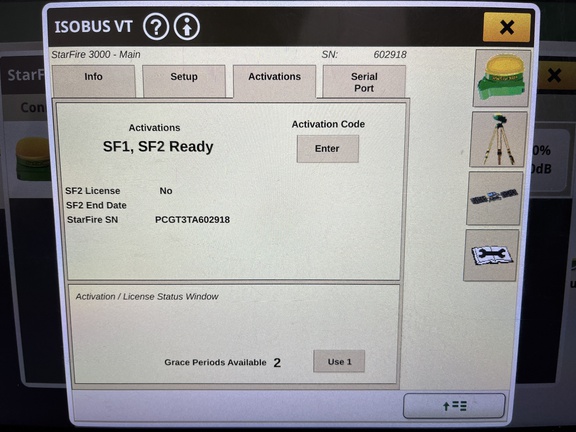Image resolution: width=576 pixels, height=432 pixels.
Task: Click the StarFire SN value PCGT3TA602918
Action: [192, 220]
